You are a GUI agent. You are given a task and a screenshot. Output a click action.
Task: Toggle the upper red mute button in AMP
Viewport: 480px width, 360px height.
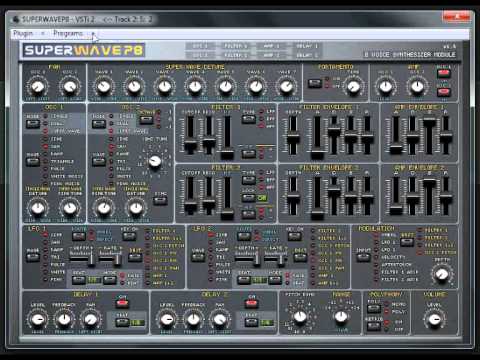[443, 73]
